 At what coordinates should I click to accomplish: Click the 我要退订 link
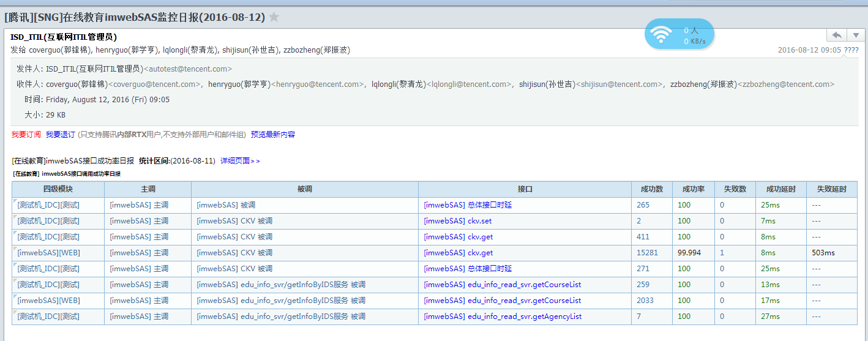[61, 135]
